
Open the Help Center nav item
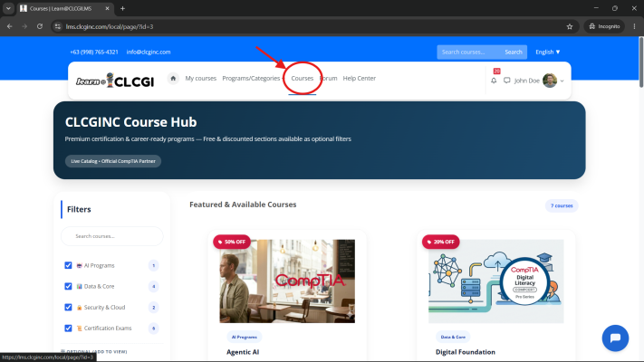(x=359, y=78)
